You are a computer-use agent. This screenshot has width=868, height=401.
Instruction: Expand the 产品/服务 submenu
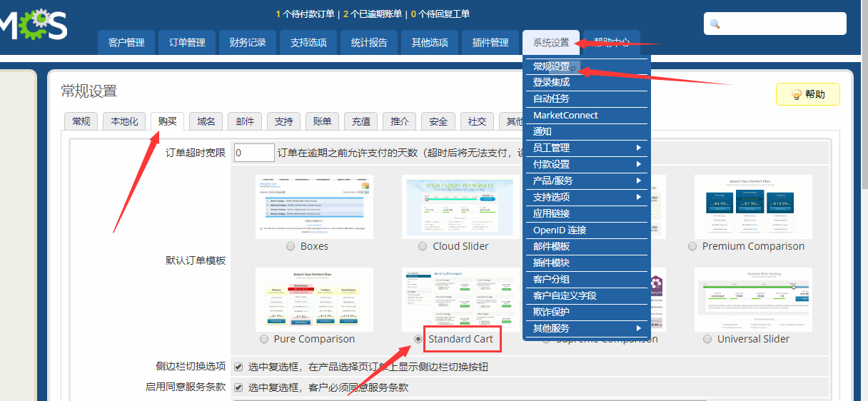tap(587, 181)
